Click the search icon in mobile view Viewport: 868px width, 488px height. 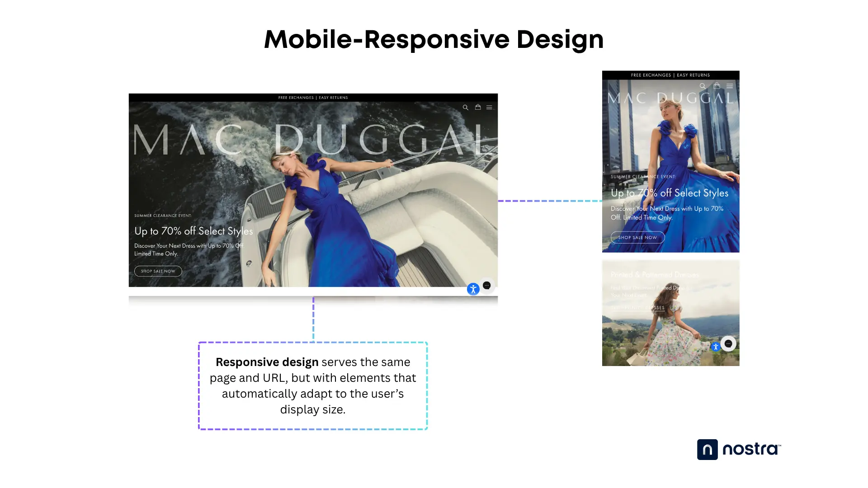coord(703,86)
